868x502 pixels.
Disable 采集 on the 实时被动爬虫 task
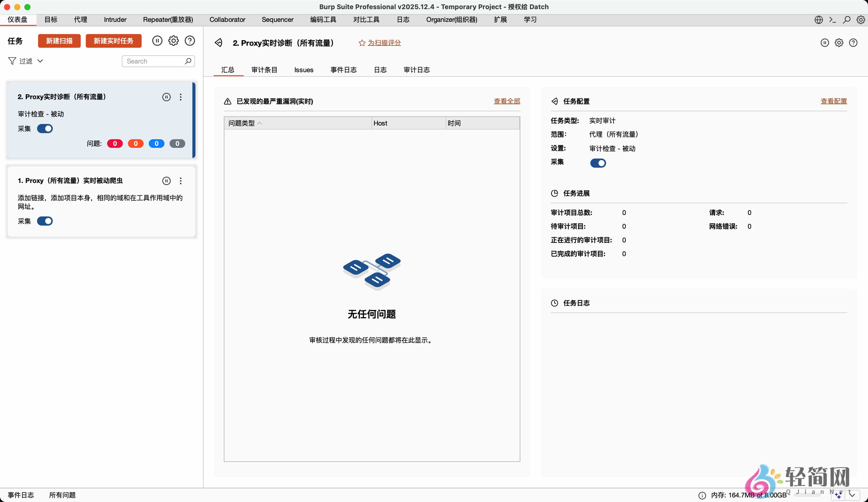(45, 221)
